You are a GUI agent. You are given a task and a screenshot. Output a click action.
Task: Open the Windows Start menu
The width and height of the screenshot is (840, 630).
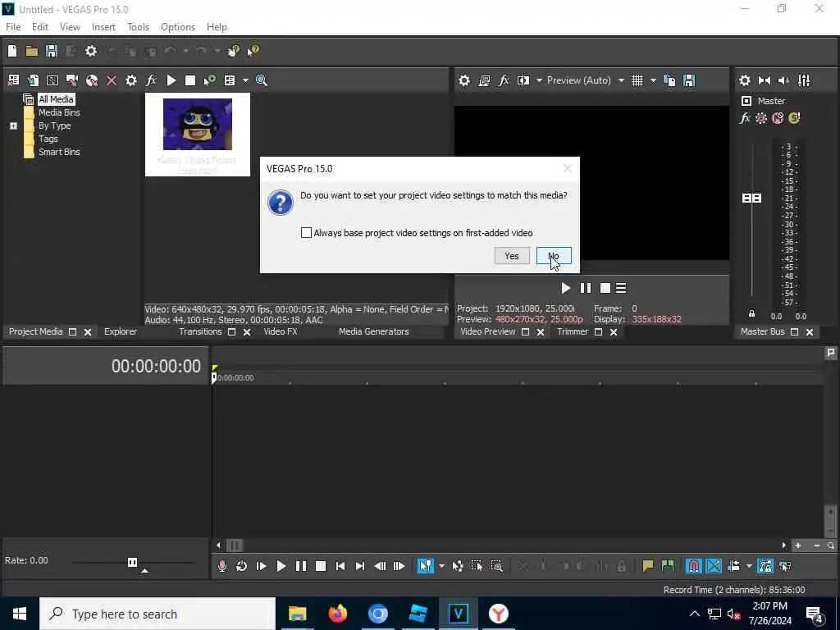click(20, 614)
